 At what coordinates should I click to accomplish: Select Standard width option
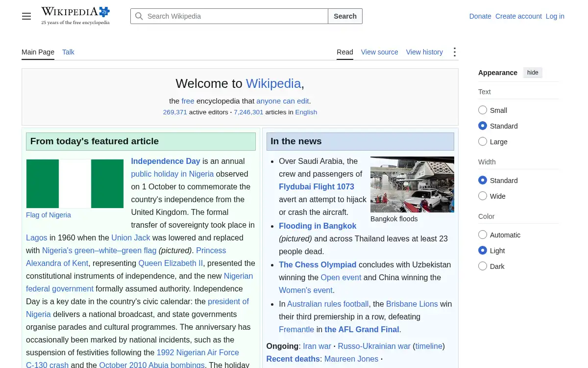[483, 181]
